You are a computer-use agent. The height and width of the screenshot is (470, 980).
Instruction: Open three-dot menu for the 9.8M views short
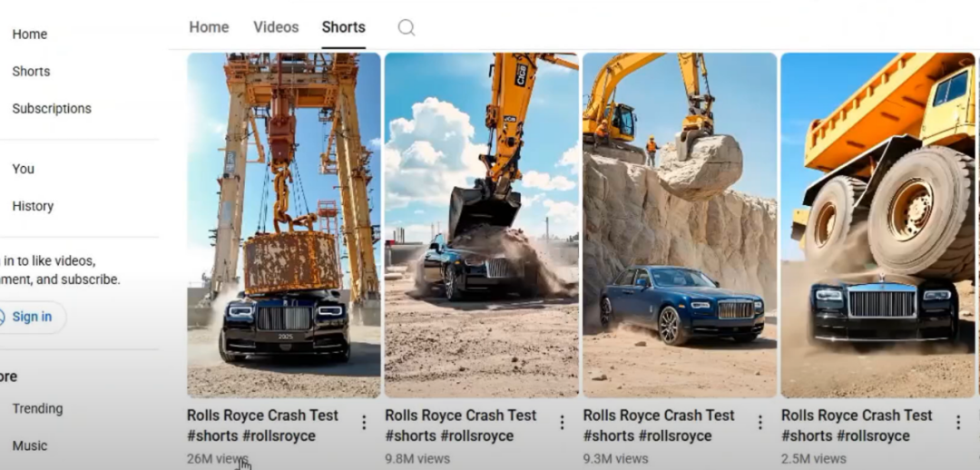562,423
